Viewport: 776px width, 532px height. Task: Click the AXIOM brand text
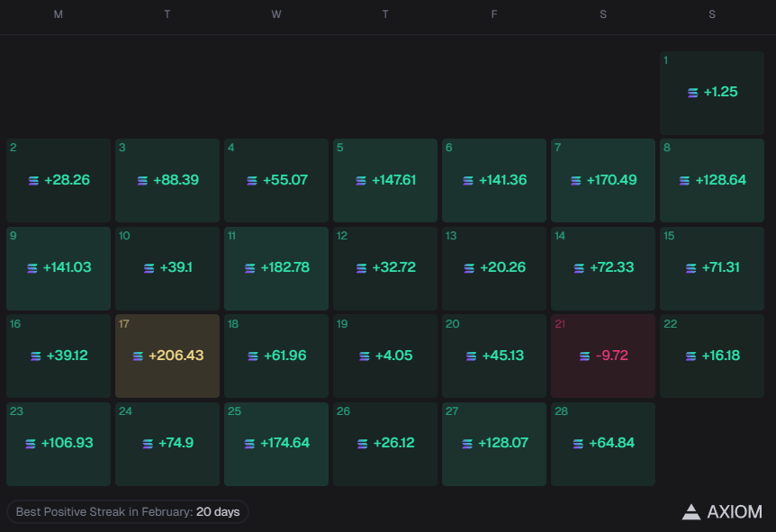(735, 511)
